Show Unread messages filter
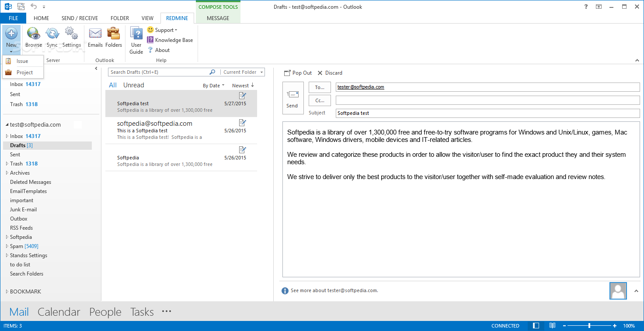This screenshot has height=331, width=644. [x=133, y=85]
